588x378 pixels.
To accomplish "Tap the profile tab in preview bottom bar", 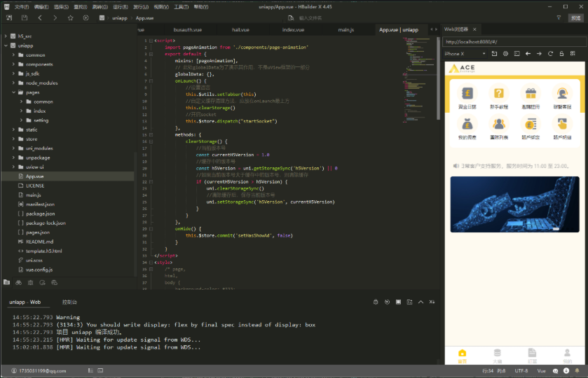I will point(567,356).
